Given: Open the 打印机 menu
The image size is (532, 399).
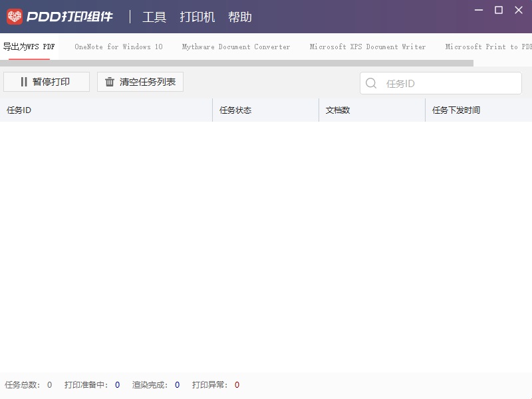Looking at the screenshot, I should tap(197, 17).
